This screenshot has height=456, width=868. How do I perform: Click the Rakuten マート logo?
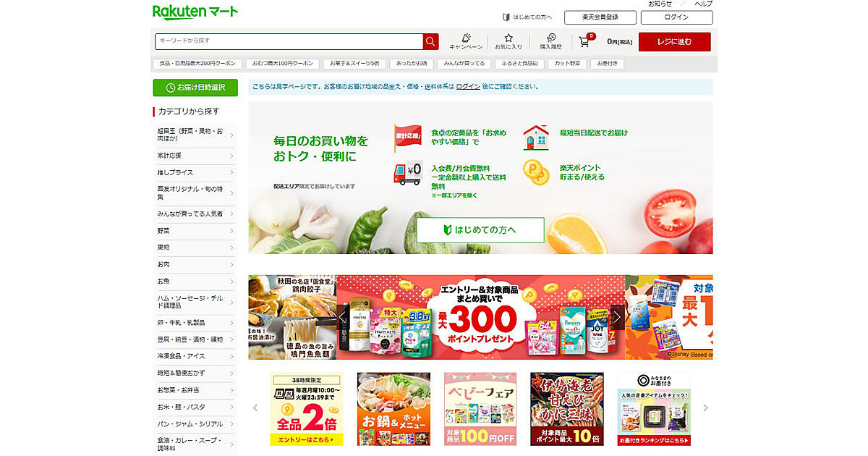coord(195,12)
